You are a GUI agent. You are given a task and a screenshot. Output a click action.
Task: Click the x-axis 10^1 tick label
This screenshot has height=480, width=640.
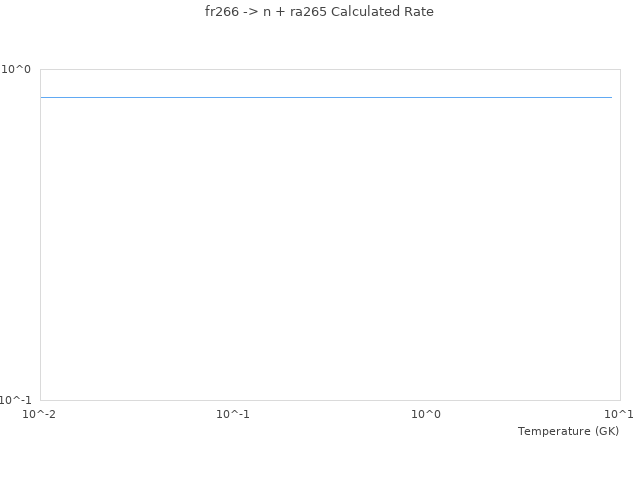(619, 414)
